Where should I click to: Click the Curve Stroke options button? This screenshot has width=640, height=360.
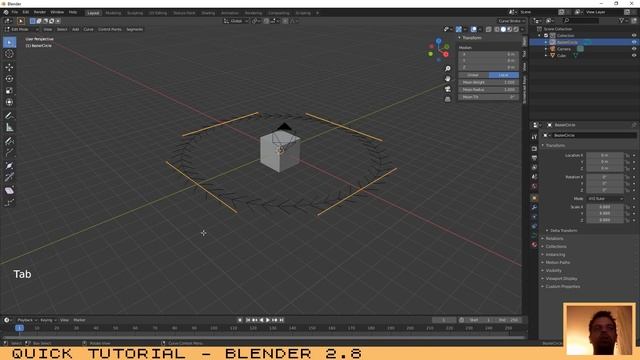coord(511,21)
